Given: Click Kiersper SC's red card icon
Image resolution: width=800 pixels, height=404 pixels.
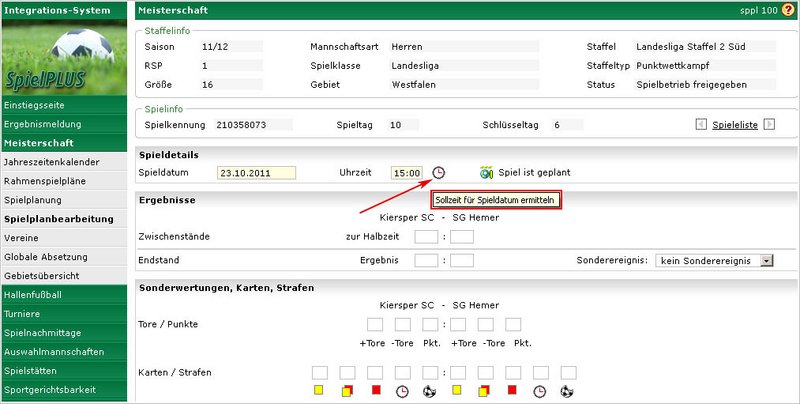Looking at the screenshot, I should pyautogui.click(x=375, y=390).
